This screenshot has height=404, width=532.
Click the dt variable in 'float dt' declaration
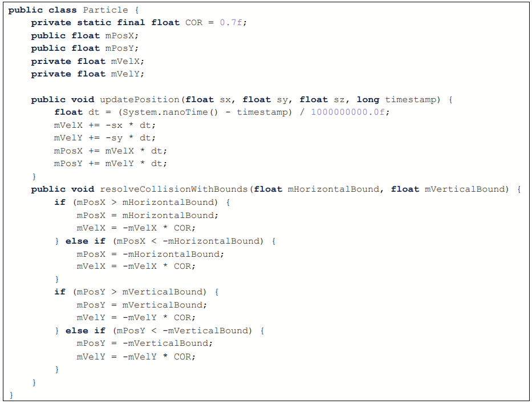pyautogui.click(x=94, y=112)
